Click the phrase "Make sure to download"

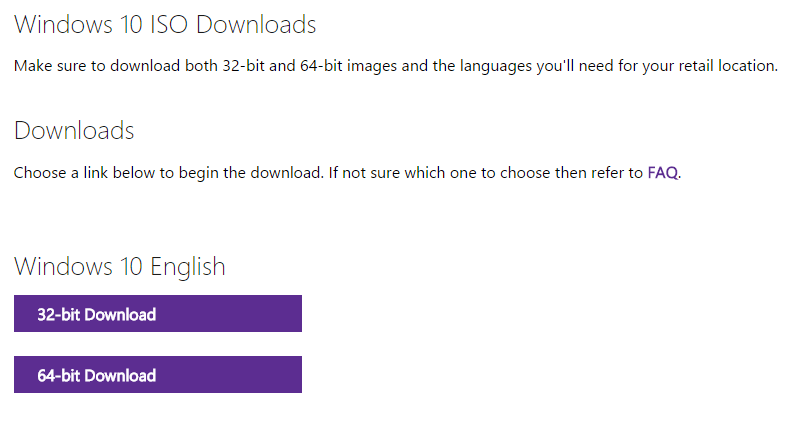coord(97,66)
